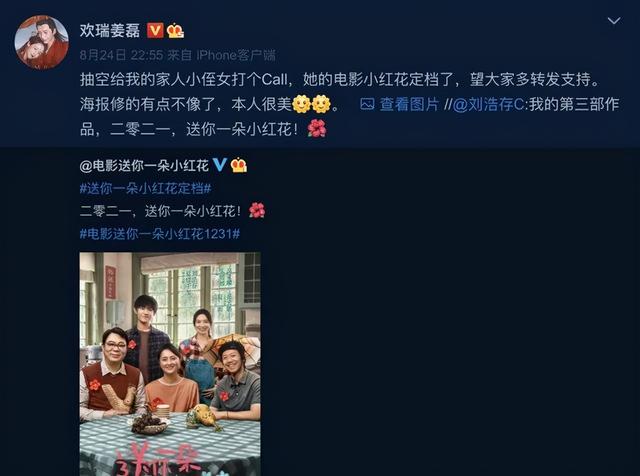Expand the post options chevron
640x476 pixels.
(614, 20)
